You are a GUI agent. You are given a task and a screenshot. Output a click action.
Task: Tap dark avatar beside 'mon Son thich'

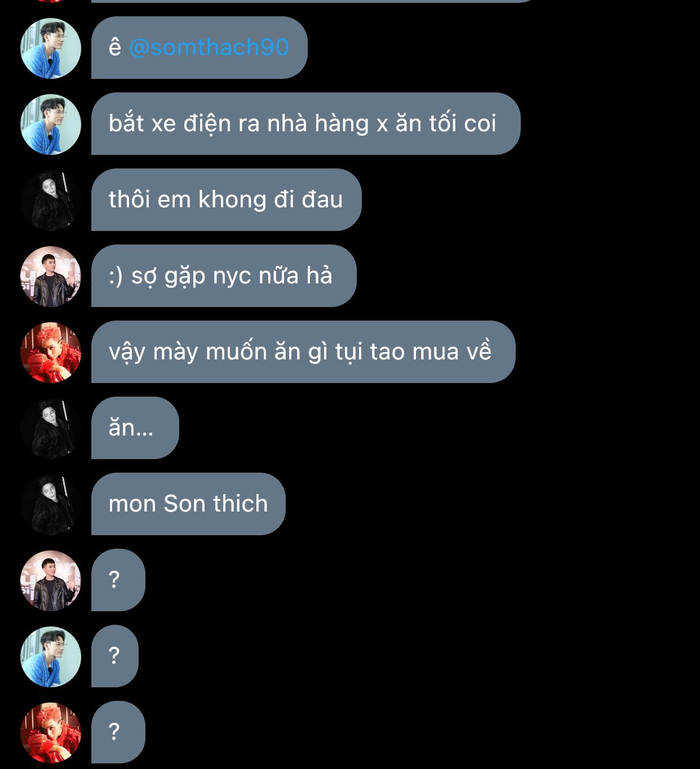click(51, 504)
